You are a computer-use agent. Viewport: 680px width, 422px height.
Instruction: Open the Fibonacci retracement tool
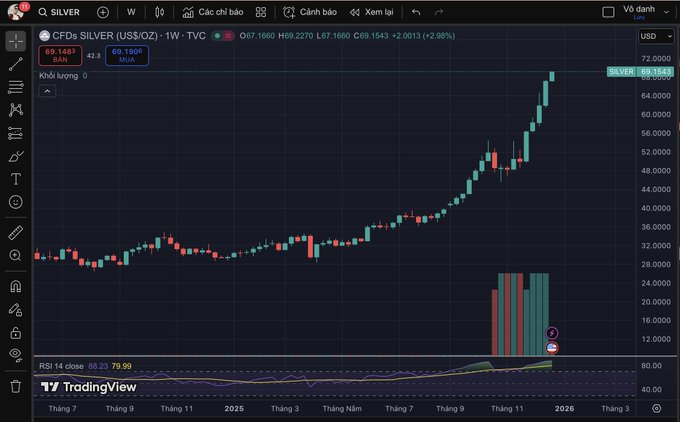[15, 87]
